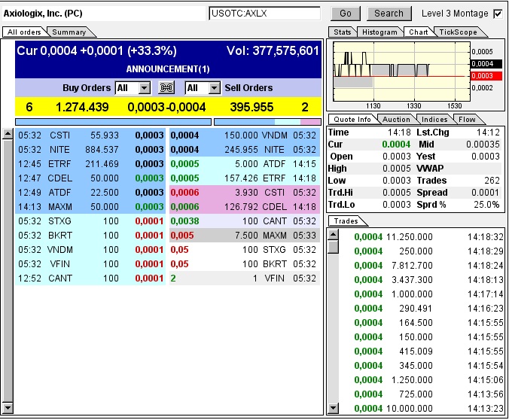Show the Indices tab

tap(434, 119)
